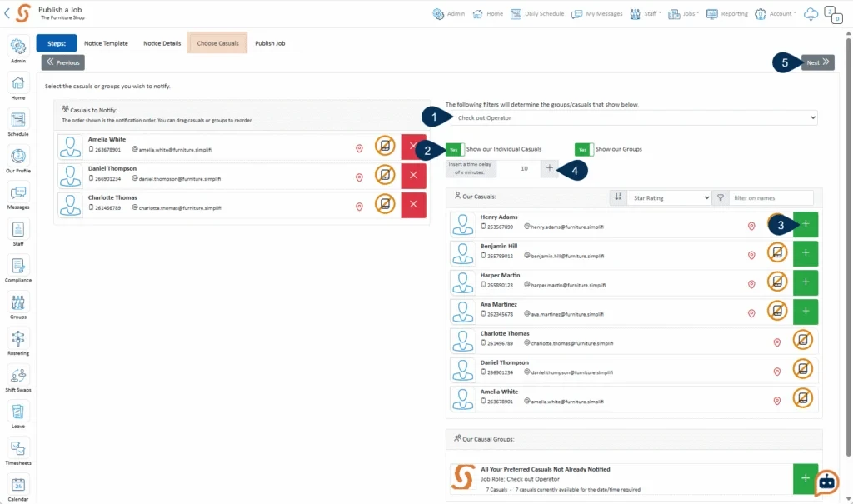The image size is (853, 504).
Task: Click the no-mobile icon for Charlotte Thomas in Casuals to Notify
Action: pyautogui.click(x=385, y=204)
